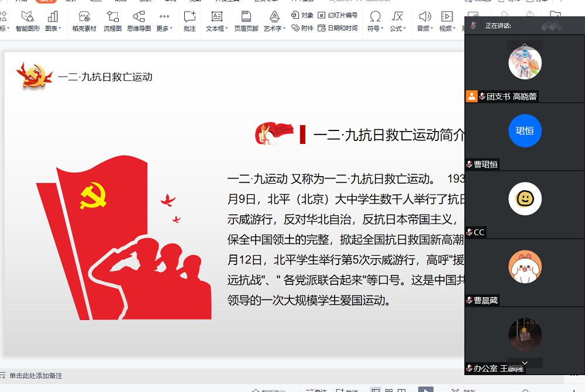585x392 pixels.
Task: Insert 幻灯片编号 slide number
Action: click(x=338, y=15)
